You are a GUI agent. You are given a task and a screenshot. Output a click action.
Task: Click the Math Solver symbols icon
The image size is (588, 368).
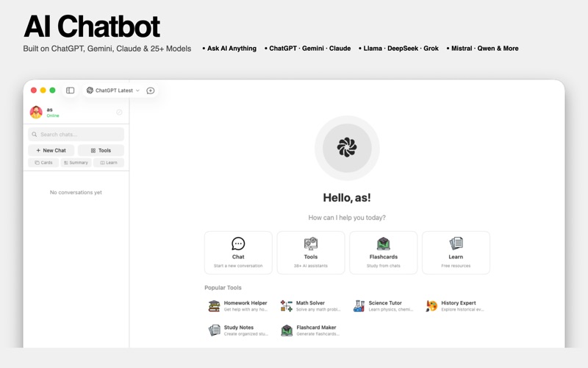click(x=287, y=305)
